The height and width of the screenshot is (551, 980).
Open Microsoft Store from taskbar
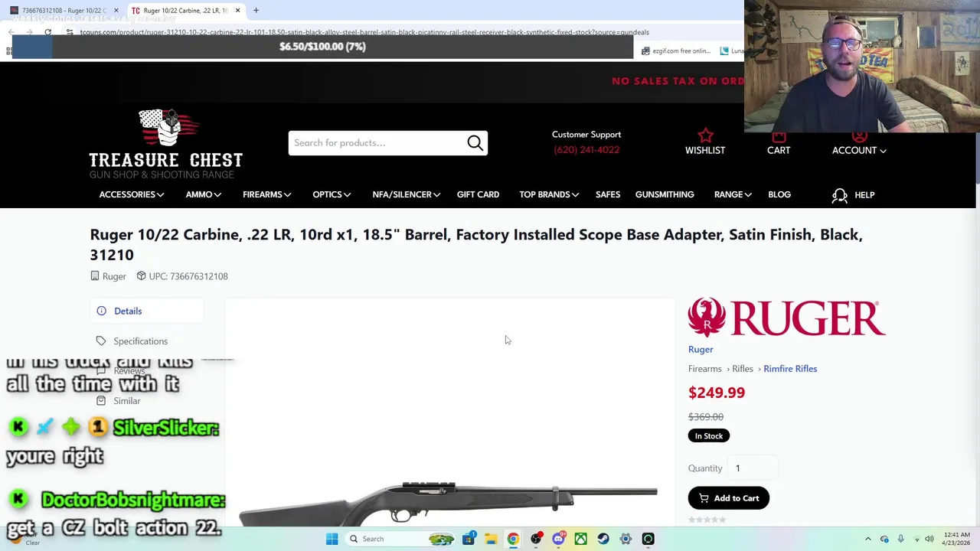tap(468, 539)
